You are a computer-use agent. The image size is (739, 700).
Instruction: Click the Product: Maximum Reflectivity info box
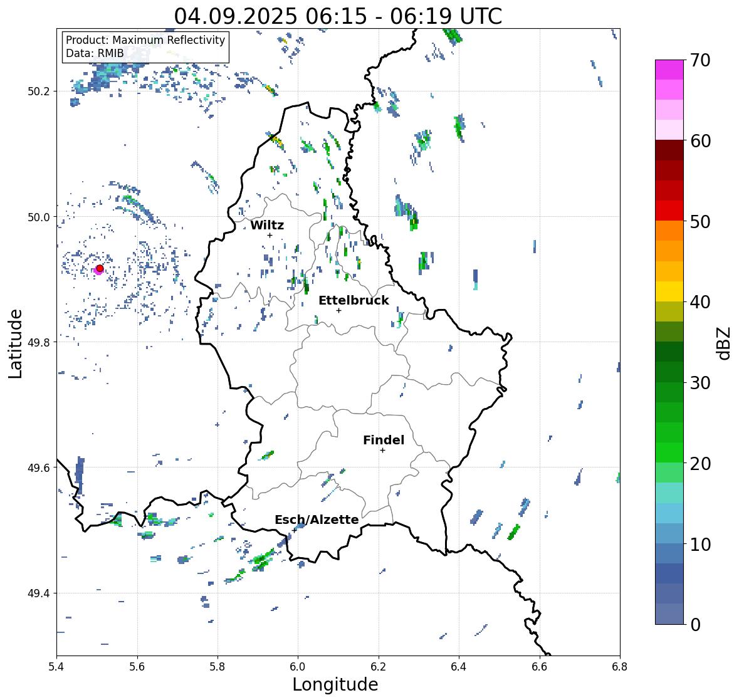click(145, 46)
